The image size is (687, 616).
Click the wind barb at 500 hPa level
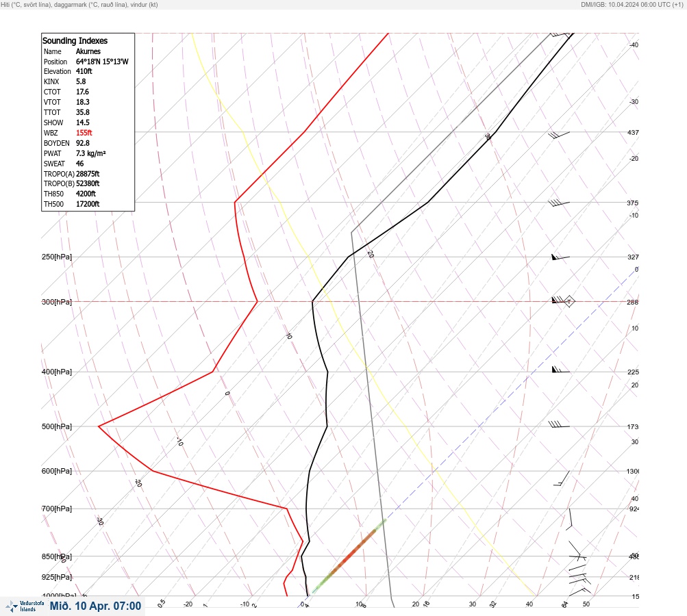click(559, 424)
